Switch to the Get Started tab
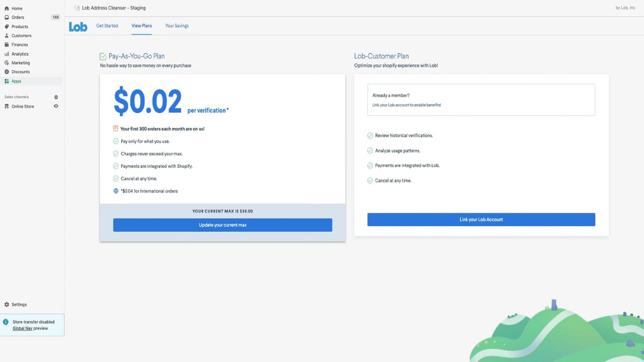 click(107, 26)
